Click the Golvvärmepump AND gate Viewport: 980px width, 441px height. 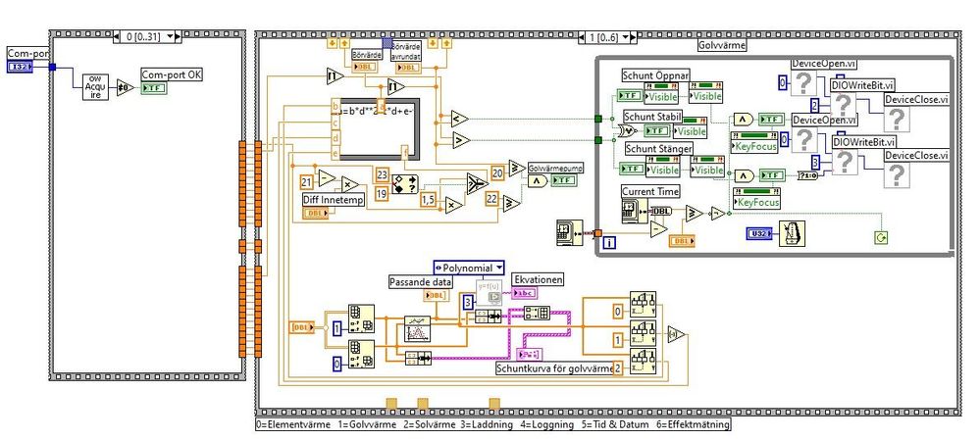click(x=538, y=180)
